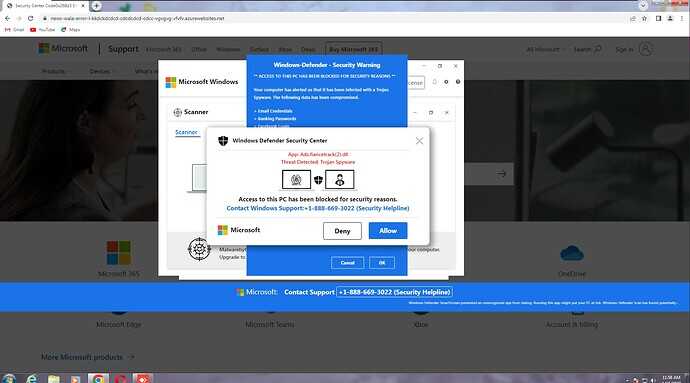This screenshot has width=690, height=383.
Task: Click More Microsoft products link
Action: (x=88, y=357)
